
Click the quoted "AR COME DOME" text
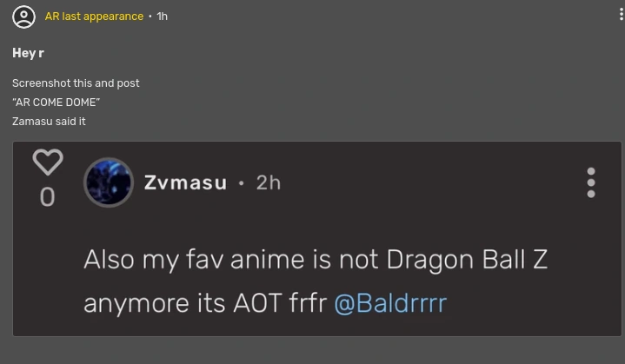56,103
